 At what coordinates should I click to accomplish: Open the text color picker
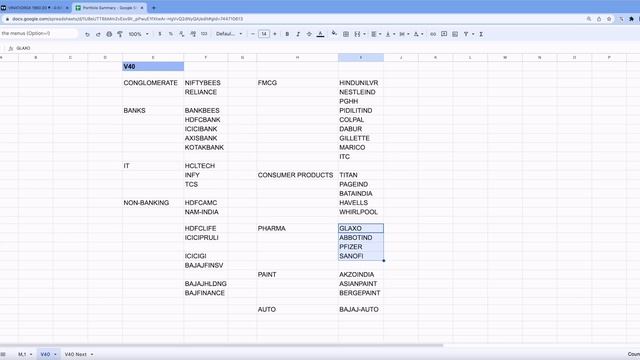(x=320, y=34)
